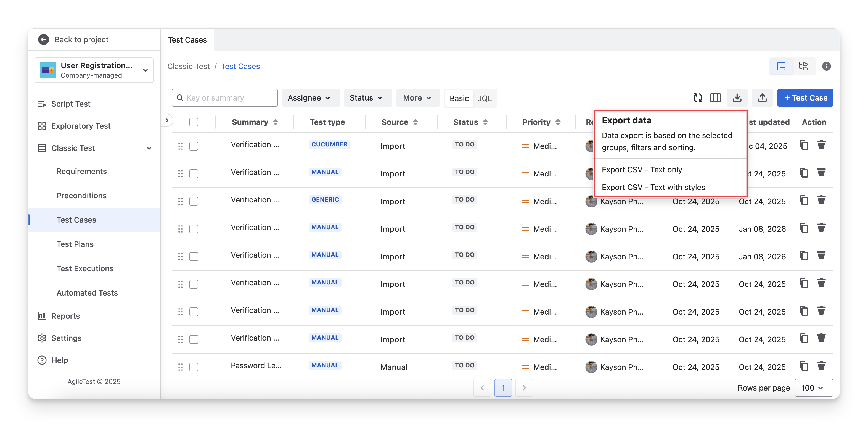Click the import upload icon
The height and width of the screenshot is (427, 868).
pyautogui.click(x=762, y=98)
